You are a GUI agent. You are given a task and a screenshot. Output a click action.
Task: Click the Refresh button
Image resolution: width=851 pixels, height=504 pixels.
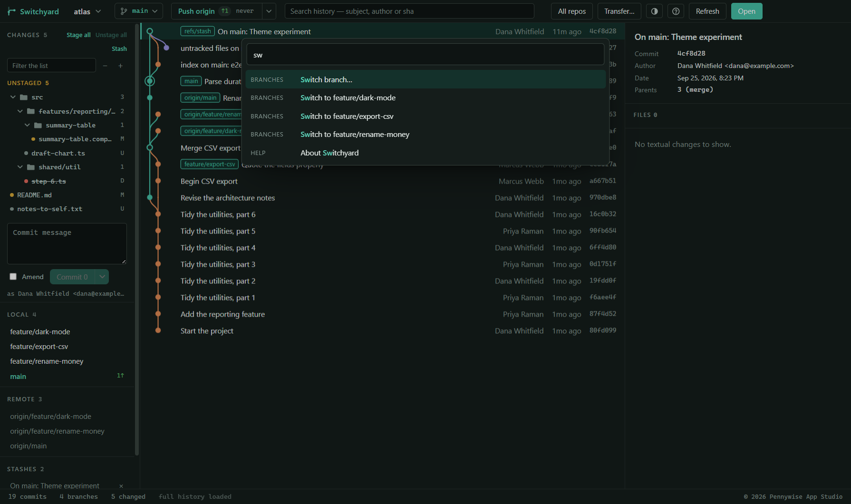click(707, 11)
